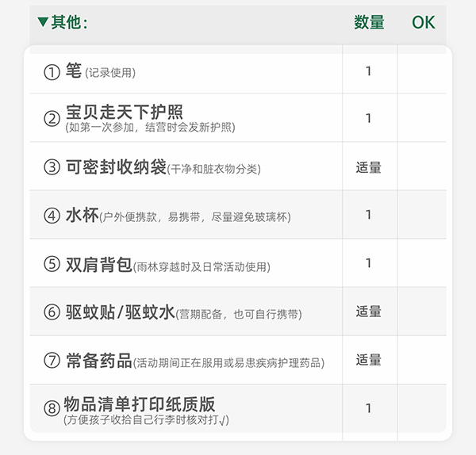Select the 适量 quantity for 常备药品
Screen dimensions: 476x455
(369, 361)
